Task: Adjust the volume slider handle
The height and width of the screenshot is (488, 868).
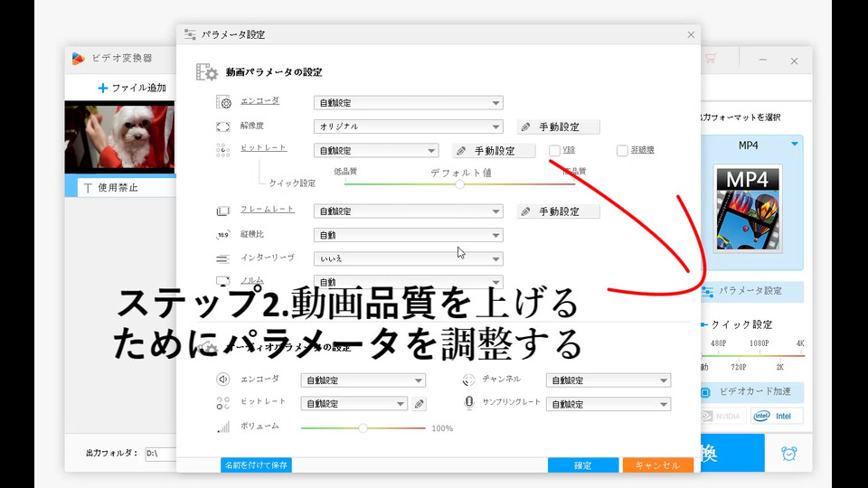Action: point(363,427)
